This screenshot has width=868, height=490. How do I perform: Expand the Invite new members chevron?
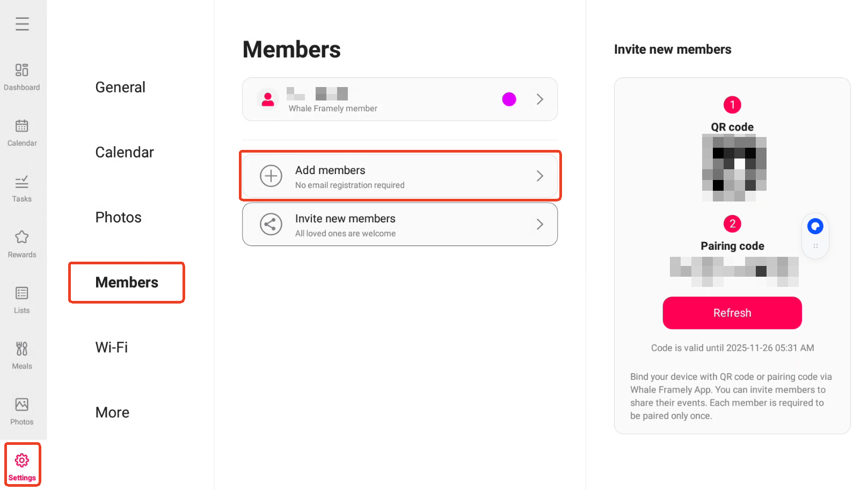coord(540,224)
